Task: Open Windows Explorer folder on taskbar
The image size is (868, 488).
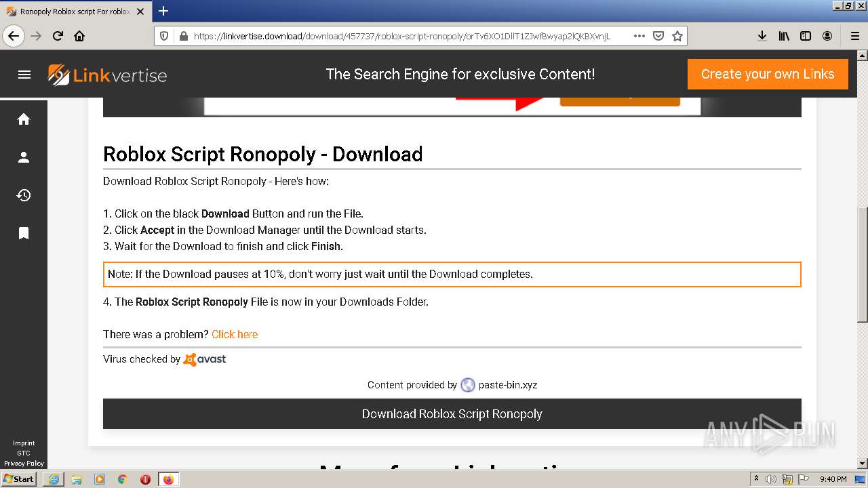Action: pyautogui.click(x=77, y=479)
